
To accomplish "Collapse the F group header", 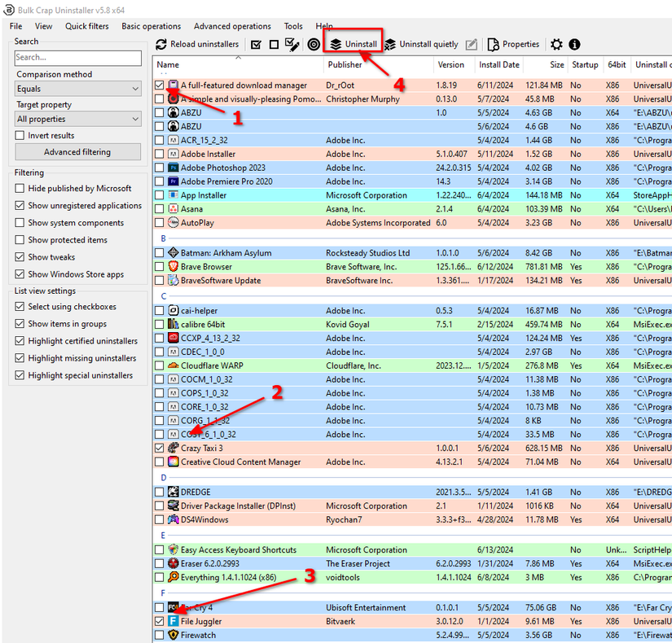I will pyautogui.click(x=163, y=593).
